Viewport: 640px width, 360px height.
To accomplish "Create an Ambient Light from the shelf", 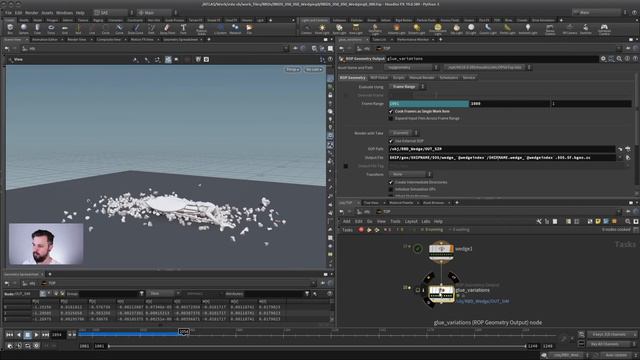I will point(528,29).
